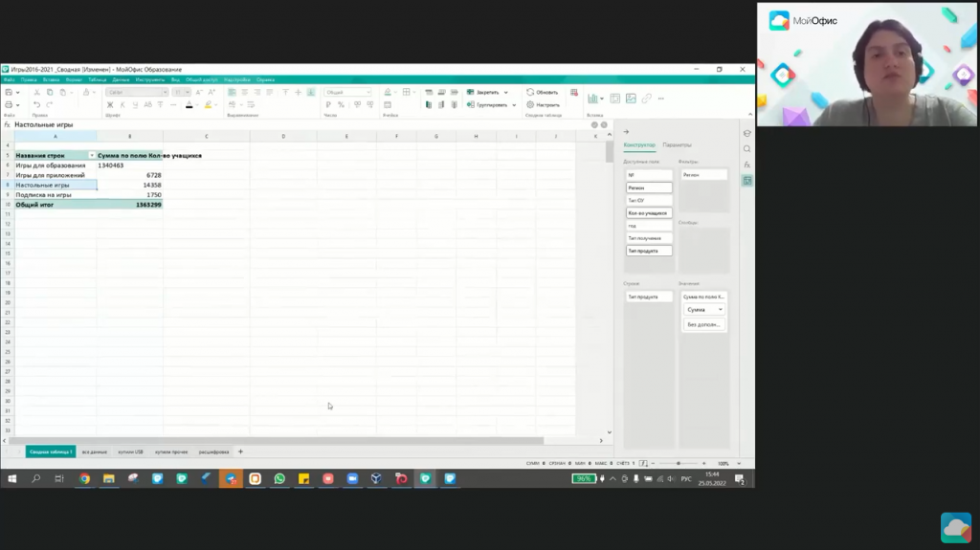Screen dimensions: 980x550
Task: Click the Insert image icon
Action: [x=631, y=99]
